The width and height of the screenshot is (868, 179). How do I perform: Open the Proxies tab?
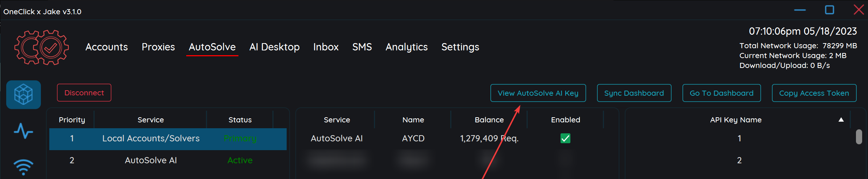click(158, 47)
